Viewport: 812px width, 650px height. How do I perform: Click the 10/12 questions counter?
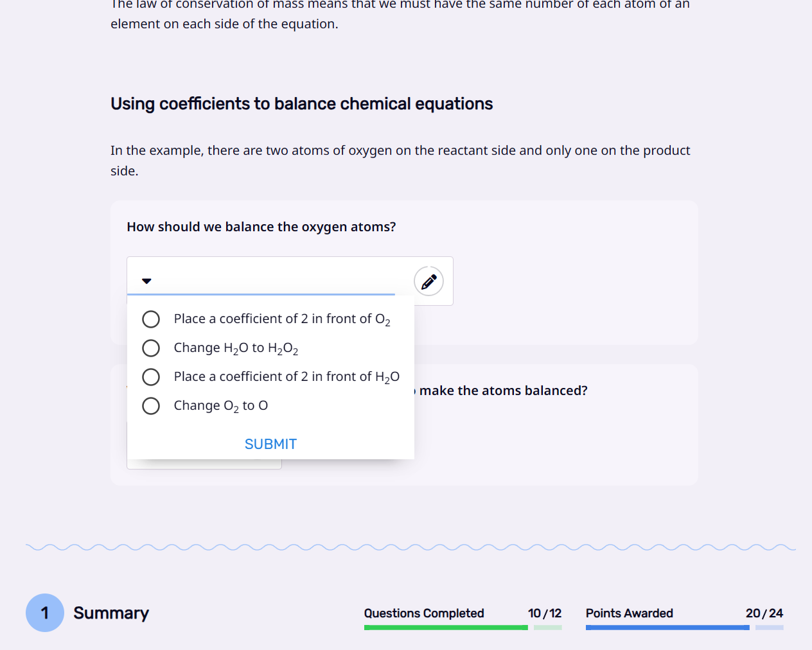point(545,613)
